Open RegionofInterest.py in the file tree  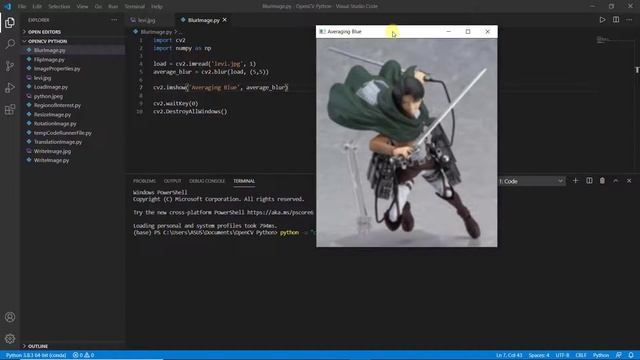tap(57, 105)
